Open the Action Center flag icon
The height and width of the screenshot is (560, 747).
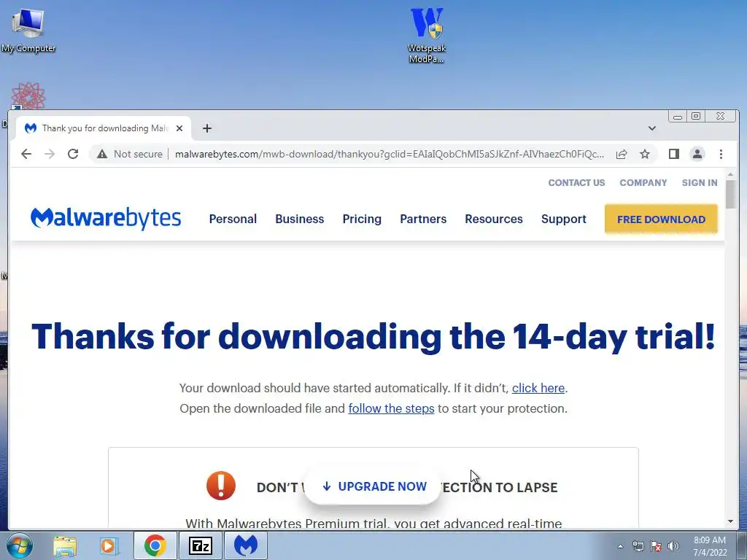(x=656, y=546)
